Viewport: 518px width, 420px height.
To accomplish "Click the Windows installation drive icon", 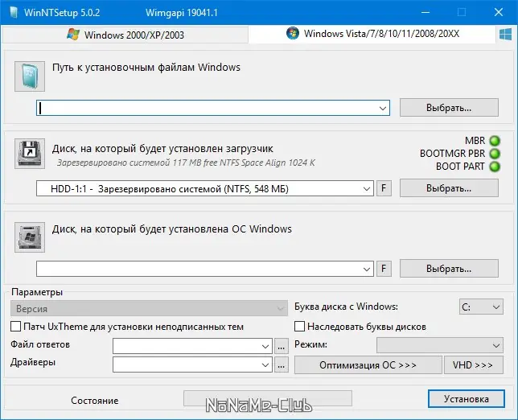I will pos(30,237).
